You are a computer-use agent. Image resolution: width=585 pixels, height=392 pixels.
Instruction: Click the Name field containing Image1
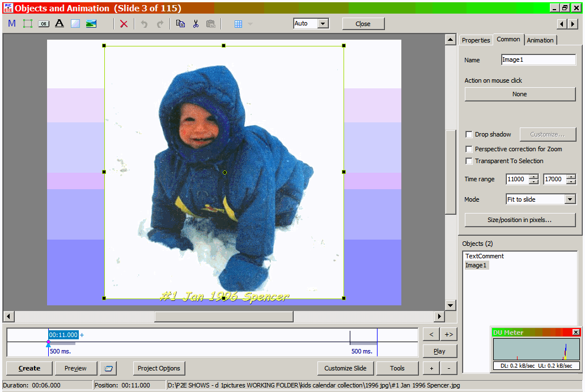(x=539, y=59)
